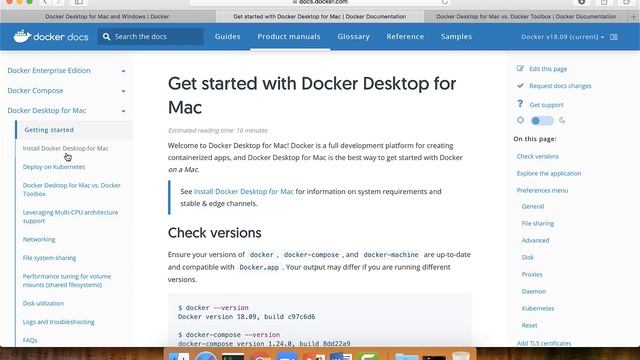Click the docs.docker.com address bar
The width and height of the screenshot is (640, 360).
click(320, 2)
